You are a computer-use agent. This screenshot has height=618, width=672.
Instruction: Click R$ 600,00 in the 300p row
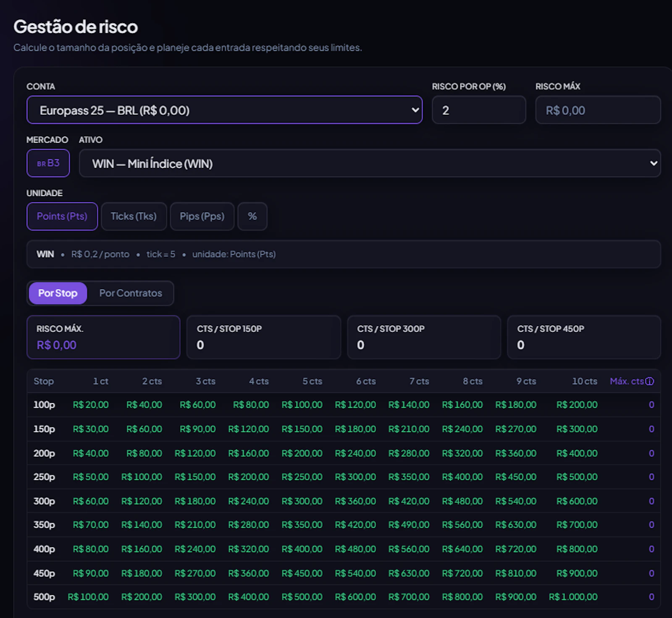click(577, 502)
